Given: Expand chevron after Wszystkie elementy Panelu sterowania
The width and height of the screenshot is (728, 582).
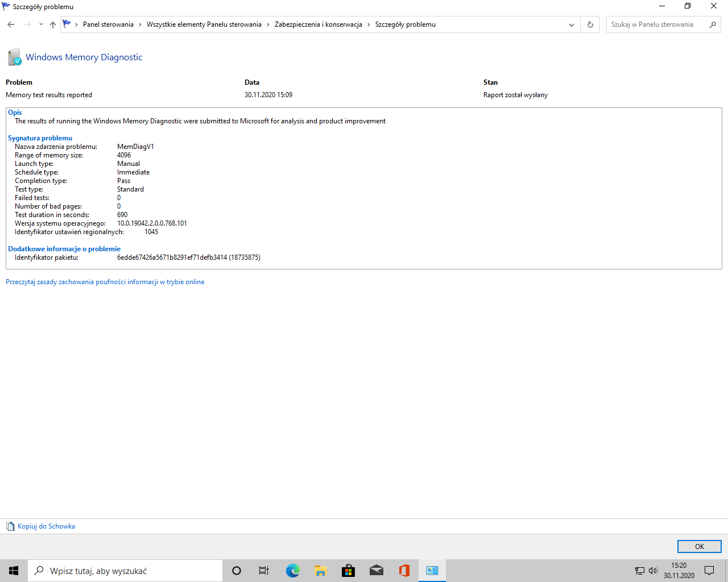Looking at the screenshot, I should (268, 24).
